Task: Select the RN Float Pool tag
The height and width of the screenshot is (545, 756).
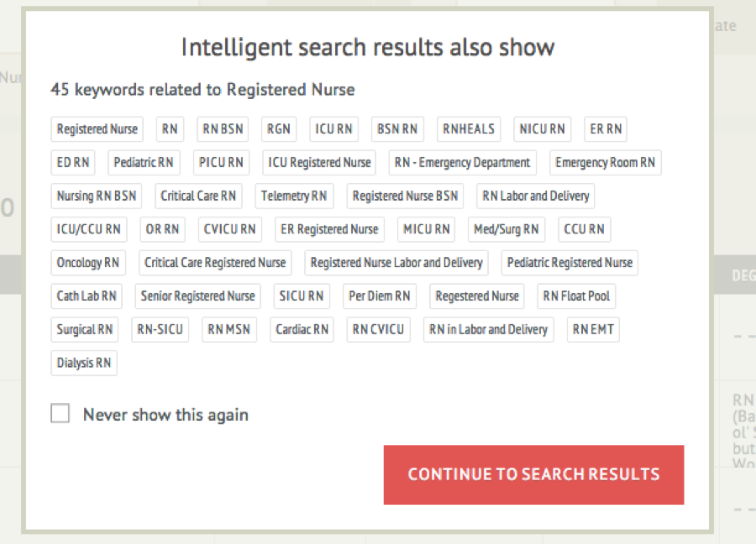Action: point(576,296)
